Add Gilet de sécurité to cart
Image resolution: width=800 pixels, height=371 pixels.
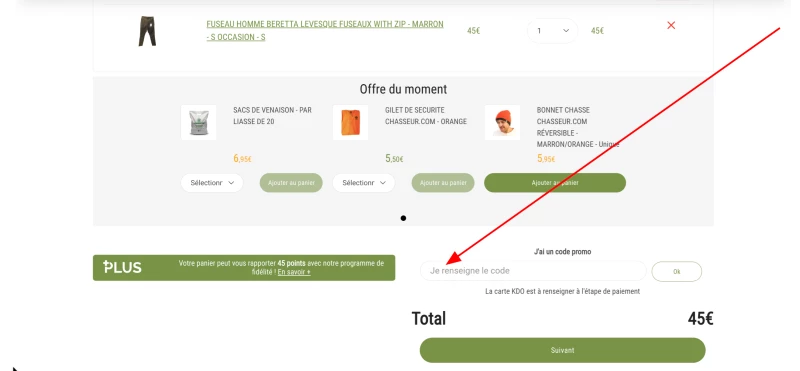click(x=443, y=183)
